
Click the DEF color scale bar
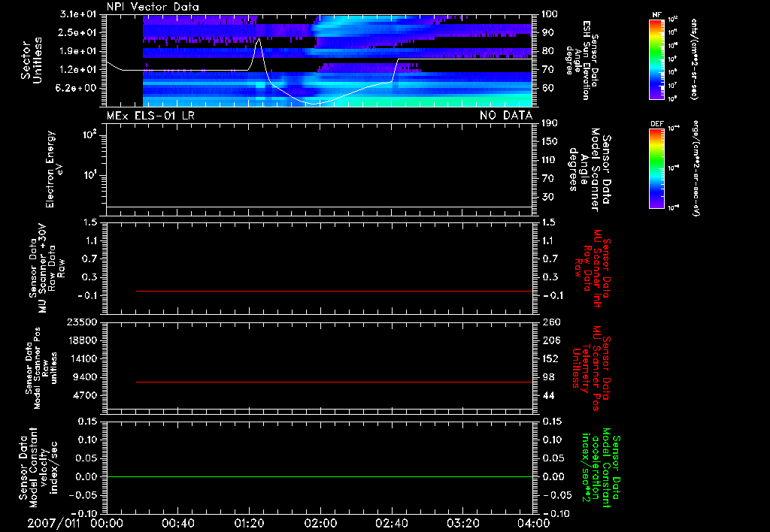[656, 168]
